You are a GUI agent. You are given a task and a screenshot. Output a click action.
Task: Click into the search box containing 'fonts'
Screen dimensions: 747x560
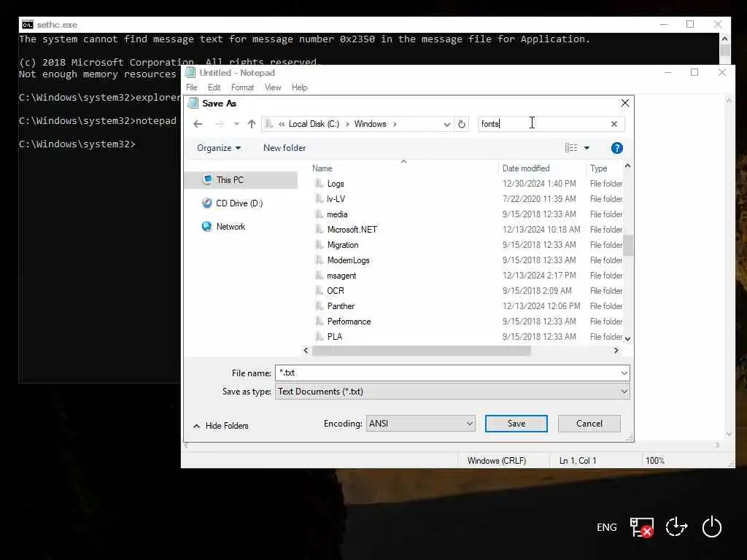543,124
